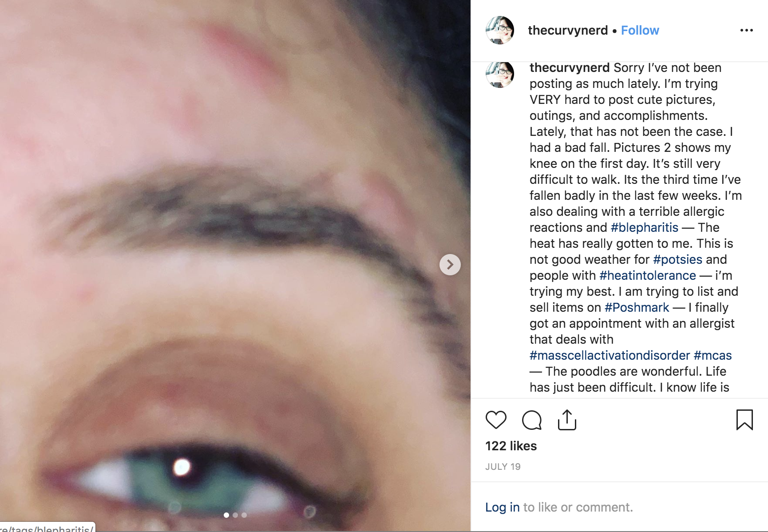The image size is (768, 532).
Task: Advance to next photo with arrow
Action: tap(450, 265)
